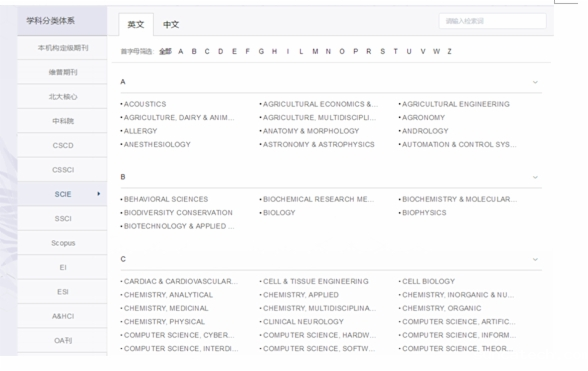This screenshot has height=371, width=588.
Task: Open BEHAVIORAL SCIENCES subject
Action: [x=166, y=199]
